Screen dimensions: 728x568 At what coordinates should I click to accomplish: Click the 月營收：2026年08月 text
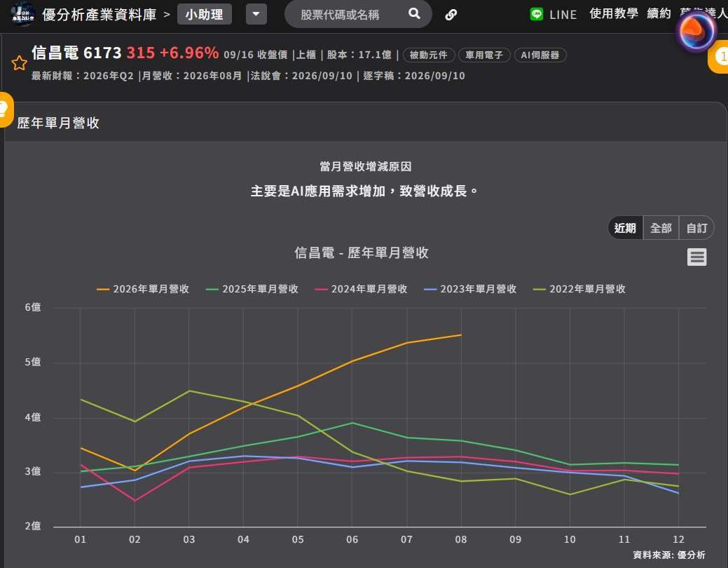click(192, 76)
